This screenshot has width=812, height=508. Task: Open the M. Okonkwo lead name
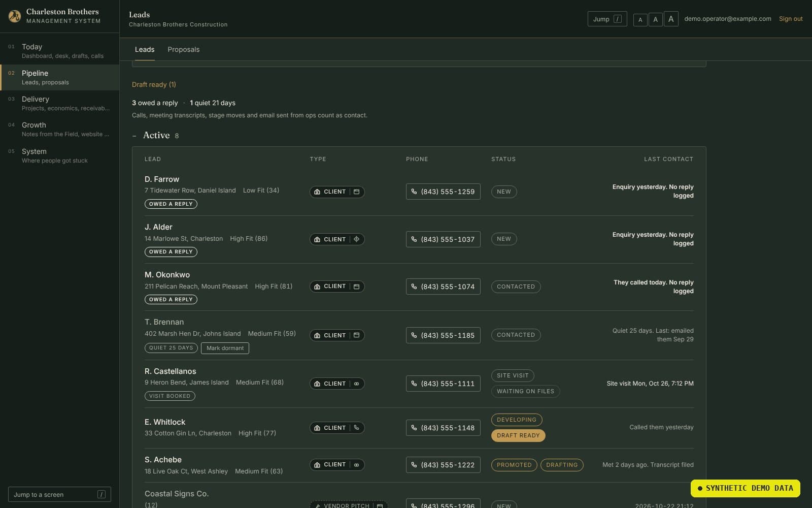click(x=167, y=275)
